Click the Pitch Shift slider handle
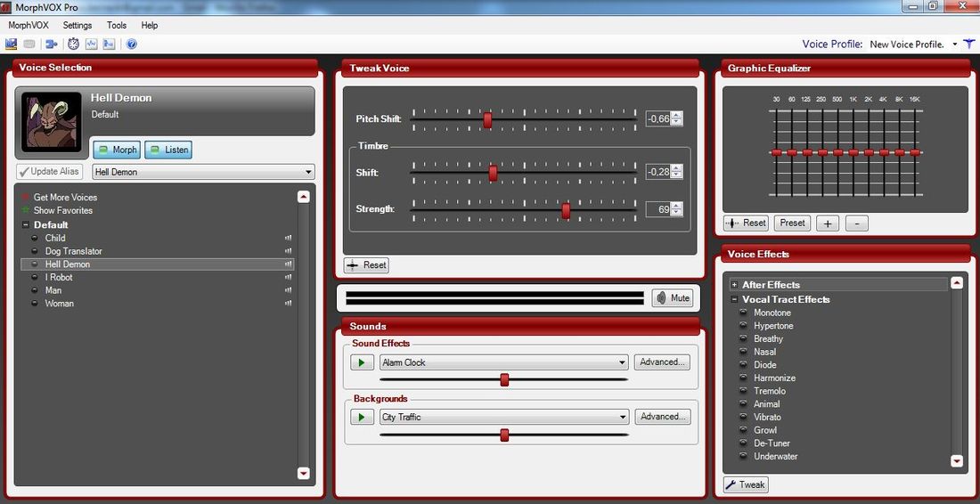This screenshot has height=504, width=980. click(487, 120)
